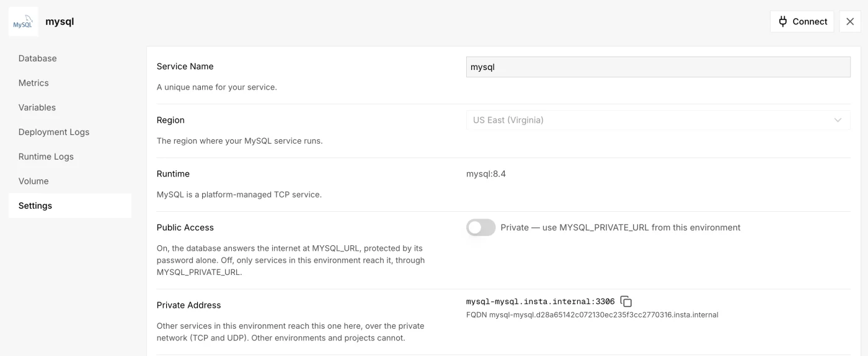The height and width of the screenshot is (356, 868).
Task: Click the 'mysql' service title in the header
Action: pyautogui.click(x=60, y=22)
